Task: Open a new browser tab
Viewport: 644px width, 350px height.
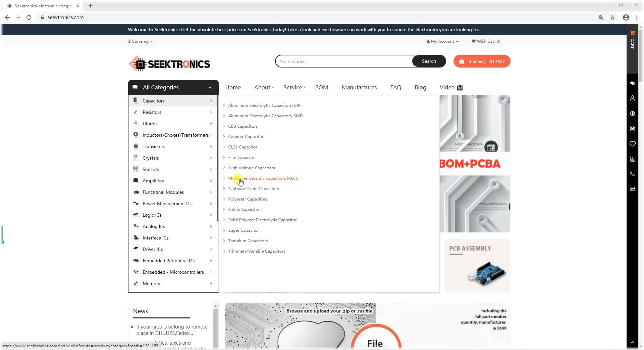Action: point(91,6)
